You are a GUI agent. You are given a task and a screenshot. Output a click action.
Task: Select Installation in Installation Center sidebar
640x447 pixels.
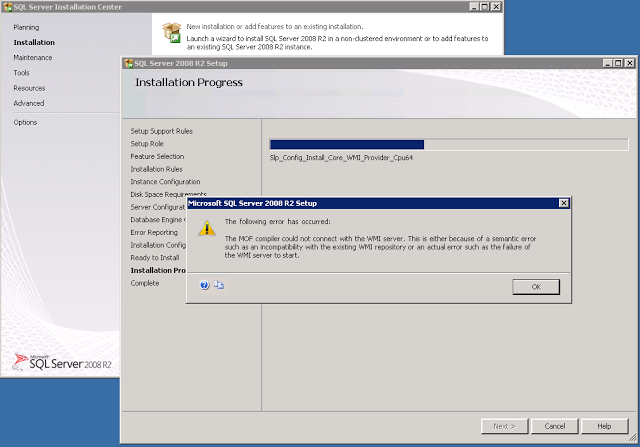[34, 42]
